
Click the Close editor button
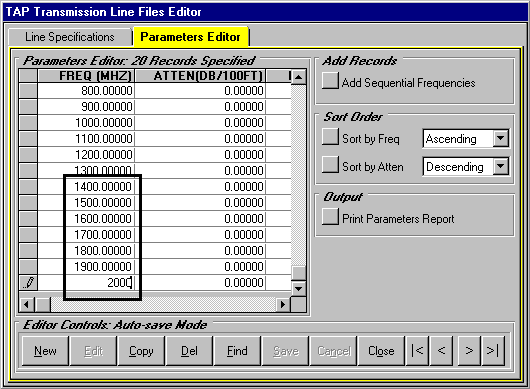[x=381, y=351]
